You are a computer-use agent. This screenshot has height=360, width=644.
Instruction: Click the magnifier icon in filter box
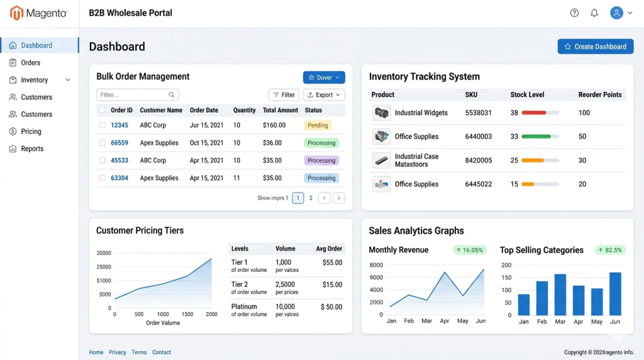(171, 95)
